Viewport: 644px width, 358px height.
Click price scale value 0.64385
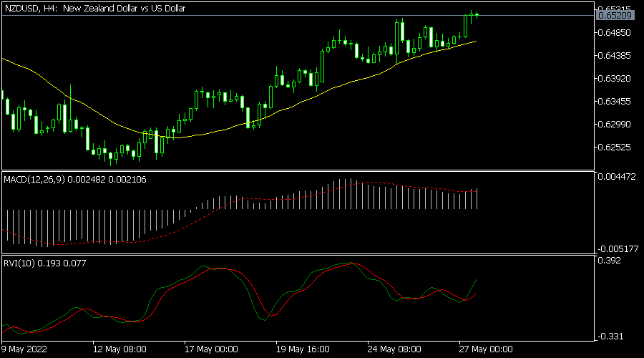click(615, 55)
